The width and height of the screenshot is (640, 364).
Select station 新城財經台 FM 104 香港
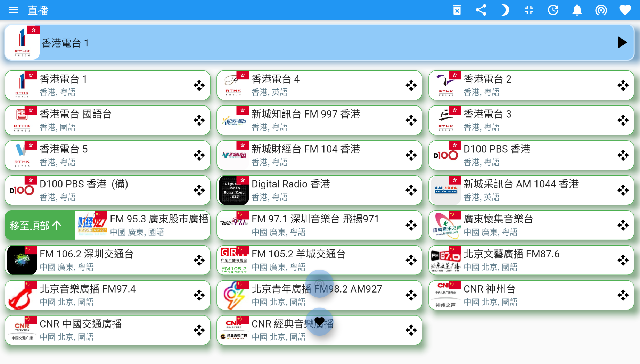(x=319, y=155)
